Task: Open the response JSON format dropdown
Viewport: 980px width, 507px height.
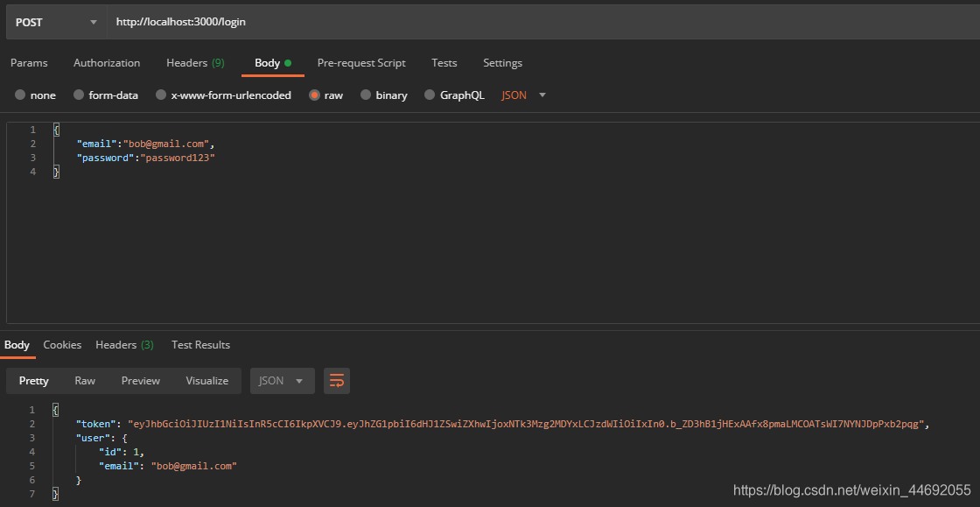Action: (283, 381)
